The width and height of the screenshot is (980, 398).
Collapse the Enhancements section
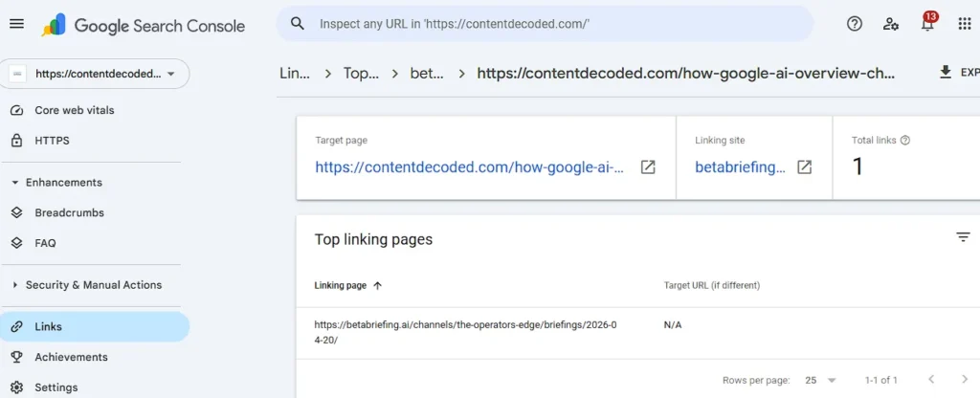coord(56,183)
